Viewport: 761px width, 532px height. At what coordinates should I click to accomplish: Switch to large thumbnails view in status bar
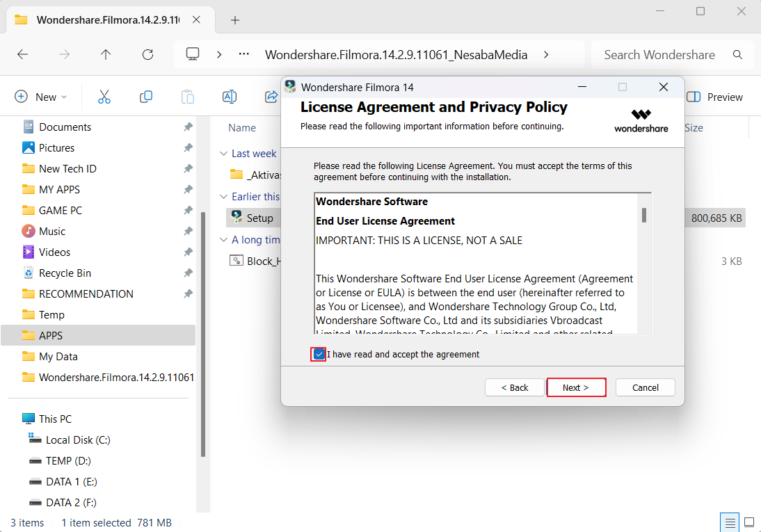coord(748,522)
